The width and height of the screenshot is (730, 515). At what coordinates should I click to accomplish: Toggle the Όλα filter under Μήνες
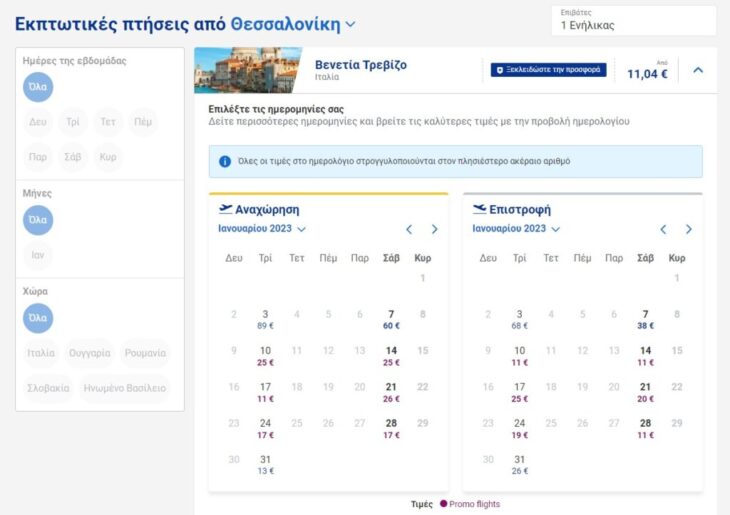(38, 220)
